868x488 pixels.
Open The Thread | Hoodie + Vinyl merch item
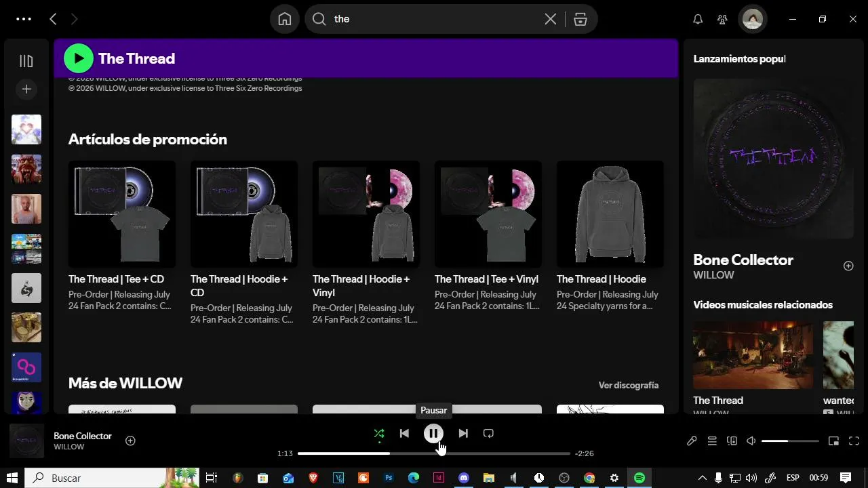pos(366,243)
